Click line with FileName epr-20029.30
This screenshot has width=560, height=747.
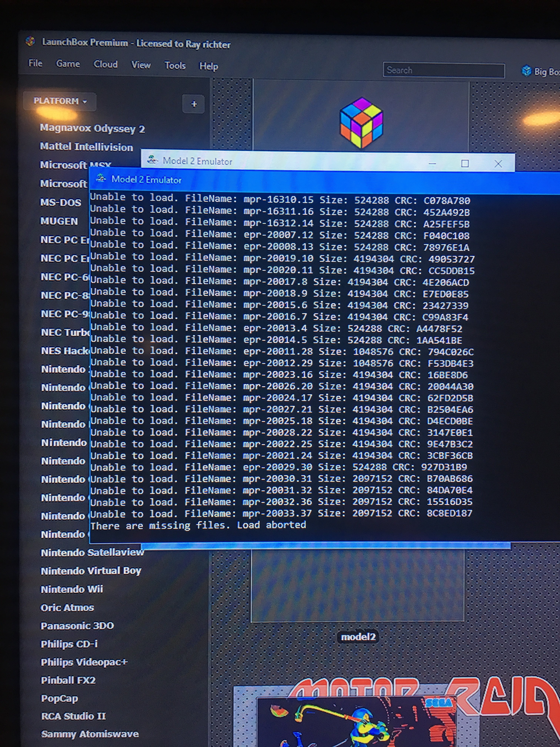(x=279, y=467)
